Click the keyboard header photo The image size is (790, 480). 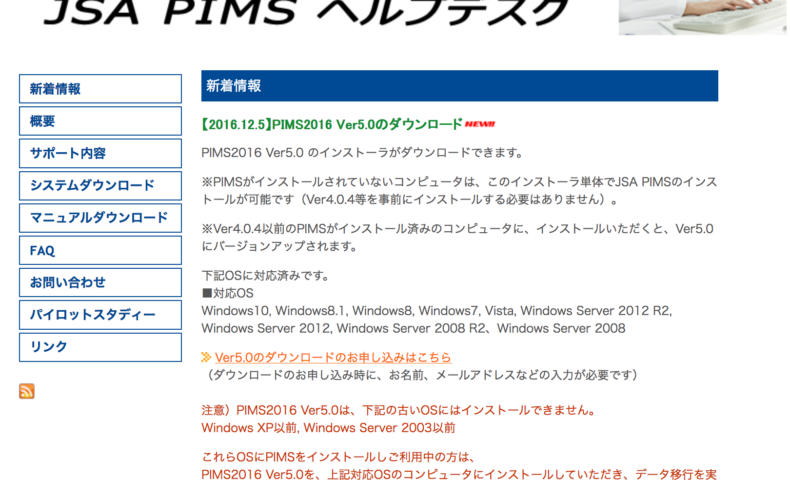point(702,17)
